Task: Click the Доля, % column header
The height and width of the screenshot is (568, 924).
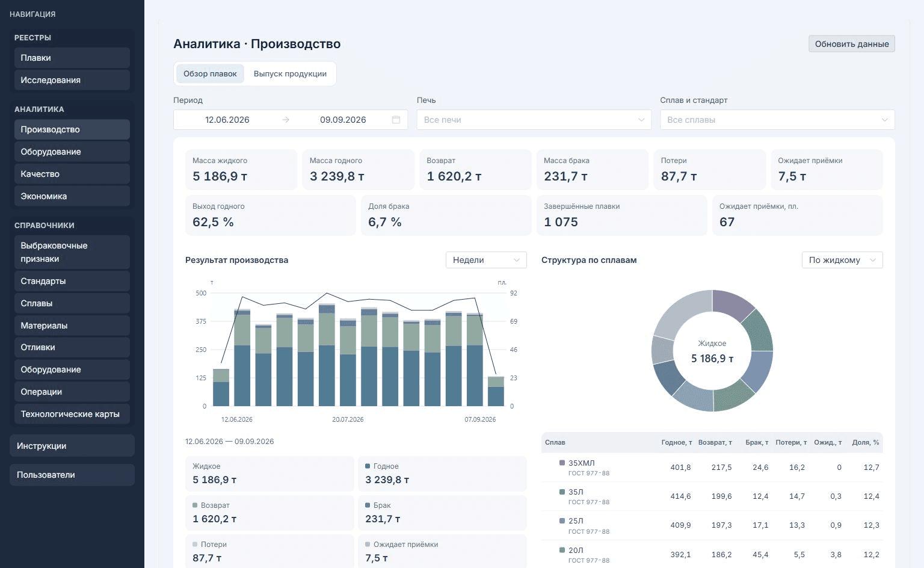Action: pyautogui.click(x=866, y=442)
